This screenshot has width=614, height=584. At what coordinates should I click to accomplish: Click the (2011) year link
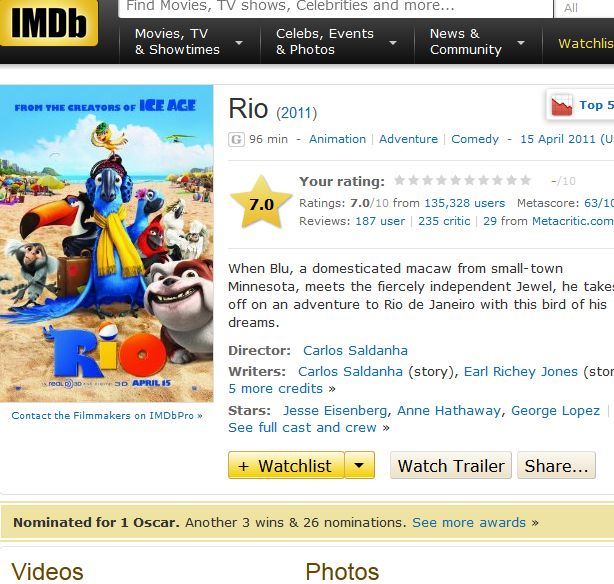pos(296,113)
